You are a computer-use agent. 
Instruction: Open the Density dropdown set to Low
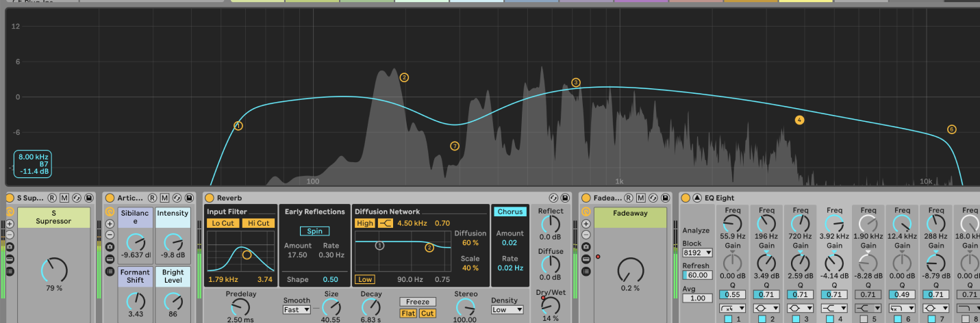pos(507,310)
